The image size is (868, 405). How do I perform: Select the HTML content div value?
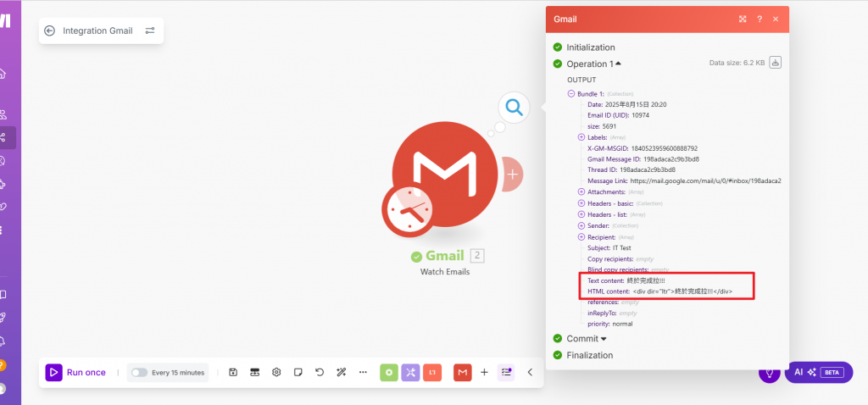pyautogui.click(x=683, y=291)
